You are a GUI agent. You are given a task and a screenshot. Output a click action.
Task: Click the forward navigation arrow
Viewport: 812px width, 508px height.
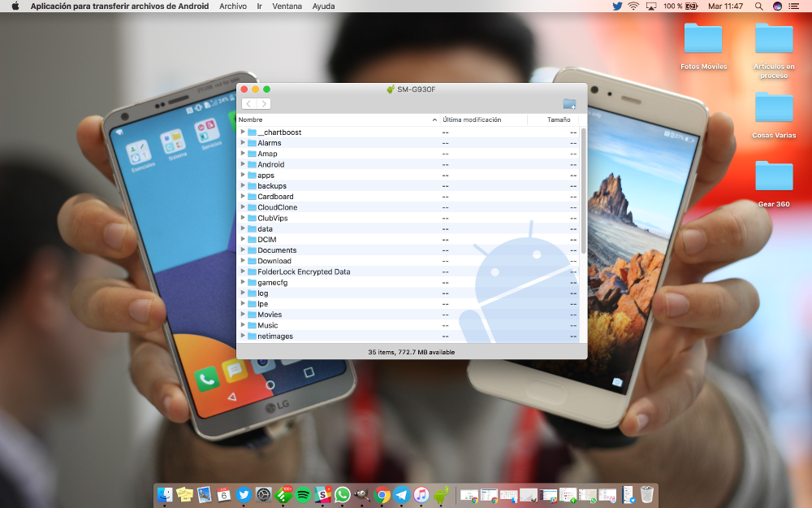[x=263, y=104]
